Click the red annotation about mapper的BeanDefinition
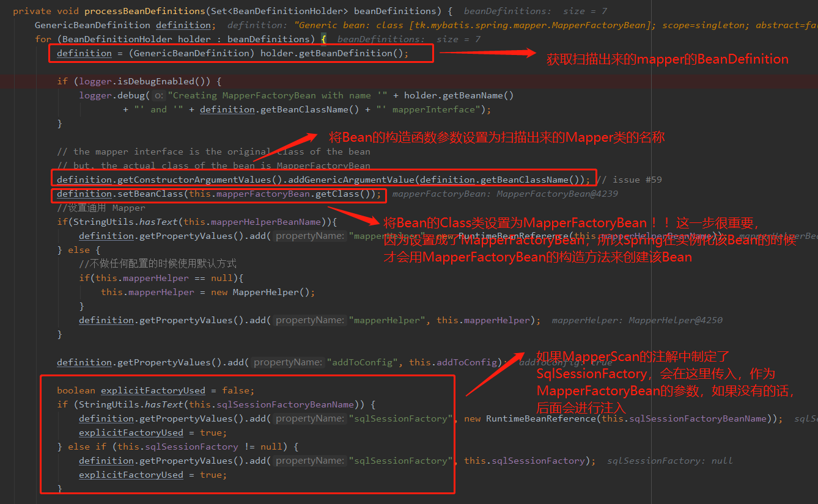Image resolution: width=818 pixels, height=504 pixels. pyautogui.click(x=667, y=59)
